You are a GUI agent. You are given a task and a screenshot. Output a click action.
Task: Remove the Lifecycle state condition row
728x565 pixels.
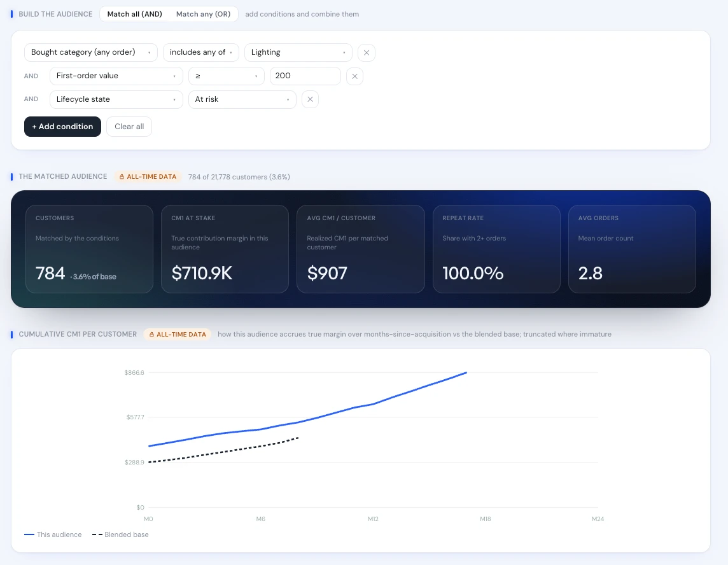(310, 99)
